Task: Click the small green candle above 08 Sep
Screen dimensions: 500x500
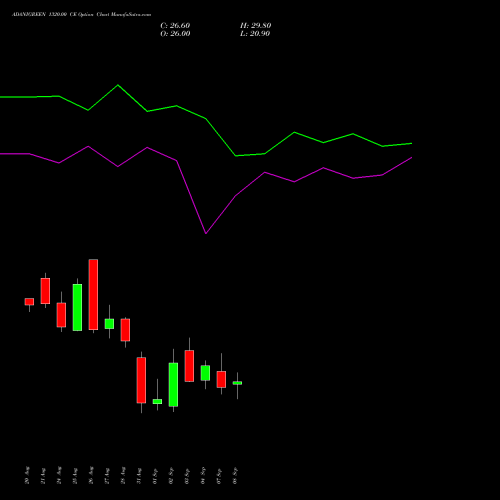Action: [x=237, y=383]
